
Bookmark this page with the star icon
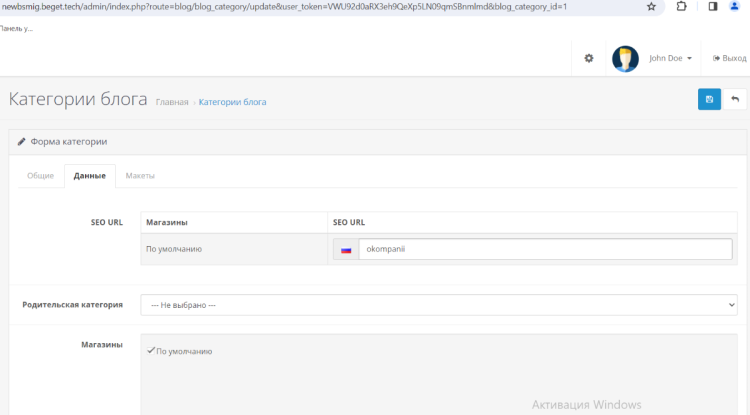pos(651,6)
